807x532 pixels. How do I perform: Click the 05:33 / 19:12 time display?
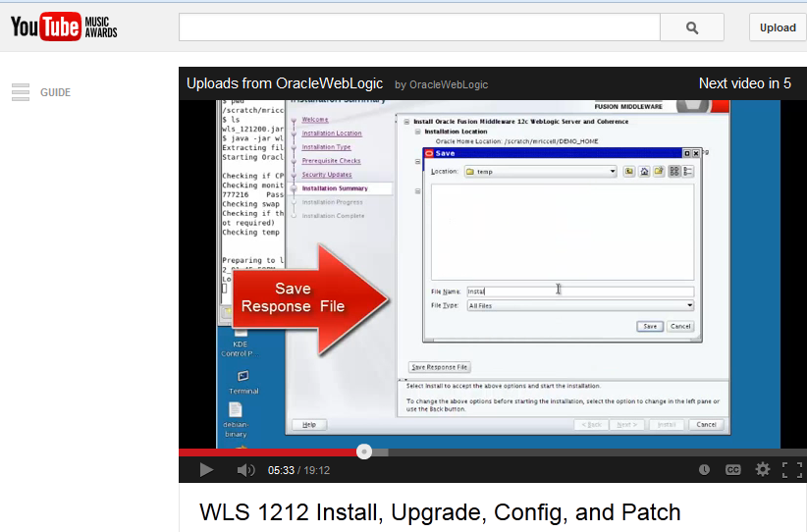(x=299, y=470)
